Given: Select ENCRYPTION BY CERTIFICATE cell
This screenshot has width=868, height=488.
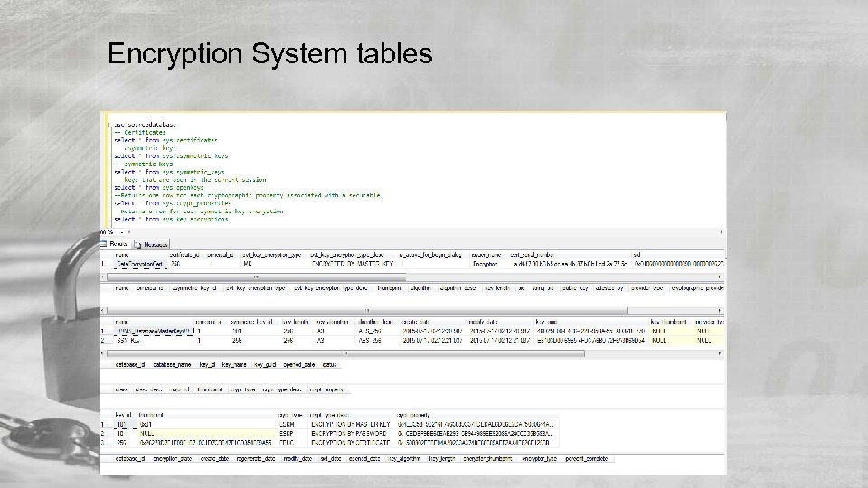Looking at the screenshot, I should 351,443.
